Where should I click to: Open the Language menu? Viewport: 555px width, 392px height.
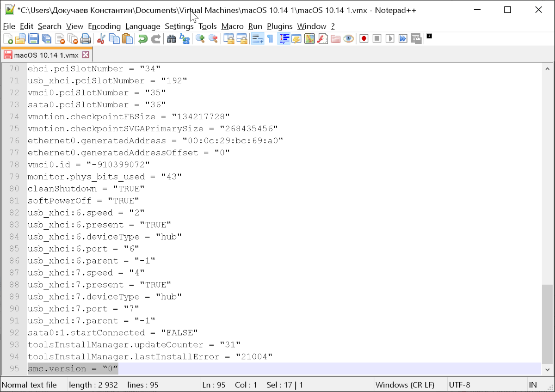click(143, 26)
